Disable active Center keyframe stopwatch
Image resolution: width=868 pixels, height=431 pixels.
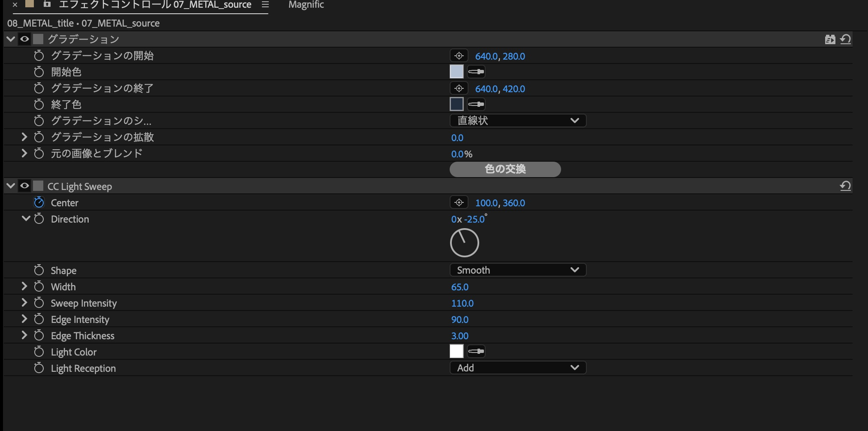pyautogui.click(x=39, y=202)
